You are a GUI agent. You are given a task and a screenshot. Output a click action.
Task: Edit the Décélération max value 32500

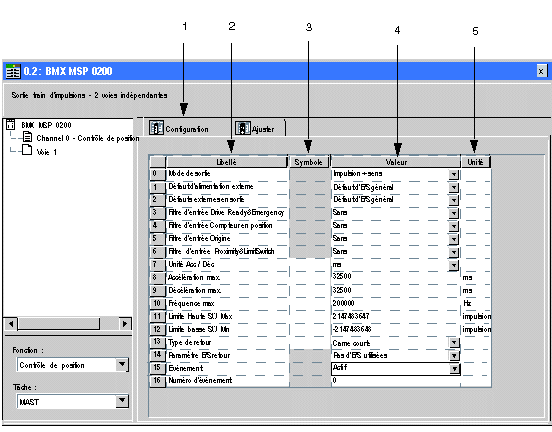[x=396, y=290]
